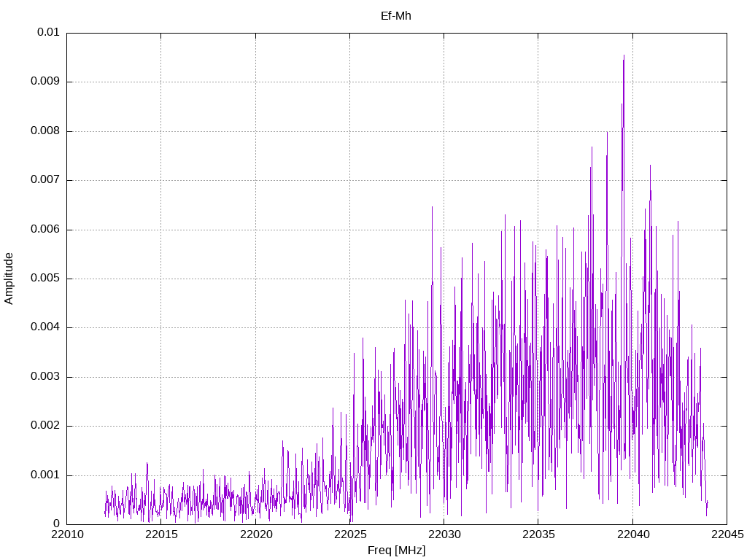Viewport: 747px width, 560px height.
Task: Click the "Ef-Mh" chart title
Action: (x=396, y=15)
